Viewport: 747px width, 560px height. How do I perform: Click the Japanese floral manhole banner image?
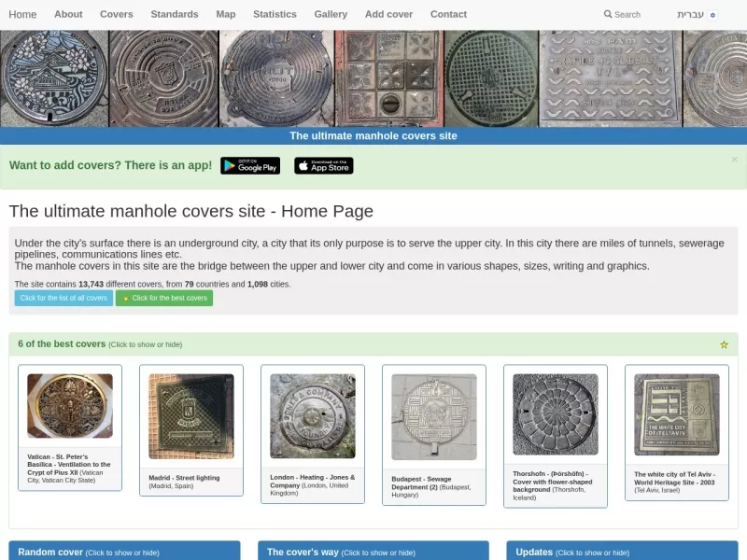click(x=54, y=78)
